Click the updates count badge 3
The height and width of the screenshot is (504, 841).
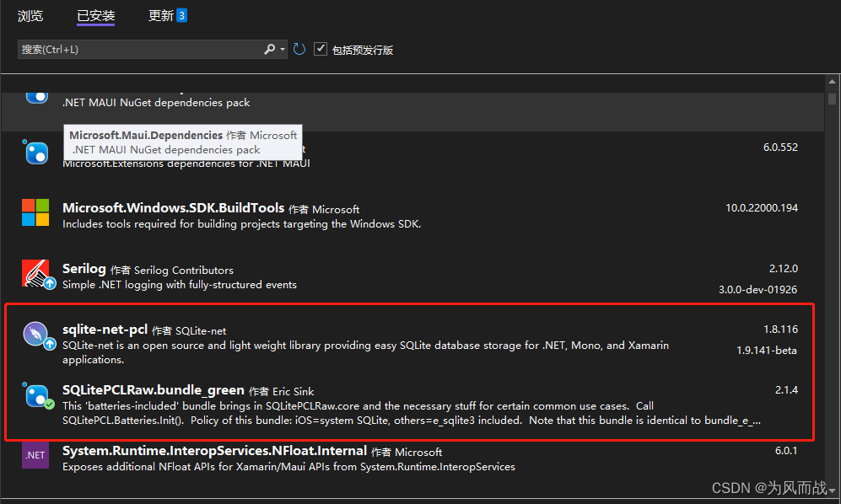pyautogui.click(x=182, y=15)
